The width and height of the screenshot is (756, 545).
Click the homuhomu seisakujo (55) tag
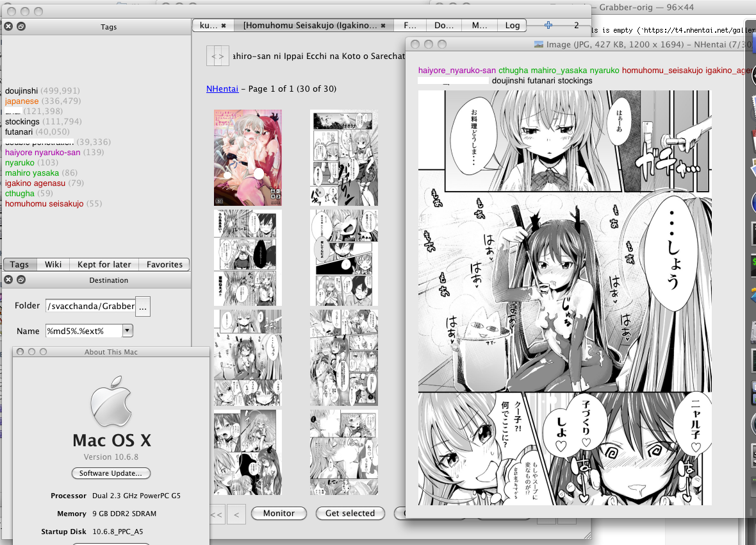44,204
